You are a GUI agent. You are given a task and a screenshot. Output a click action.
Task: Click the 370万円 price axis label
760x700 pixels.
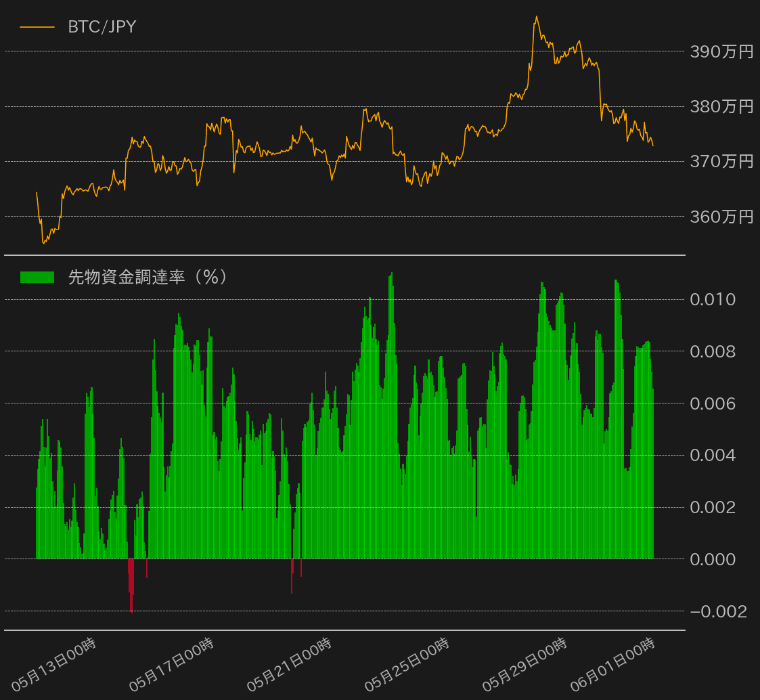click(x=721, y=161)
